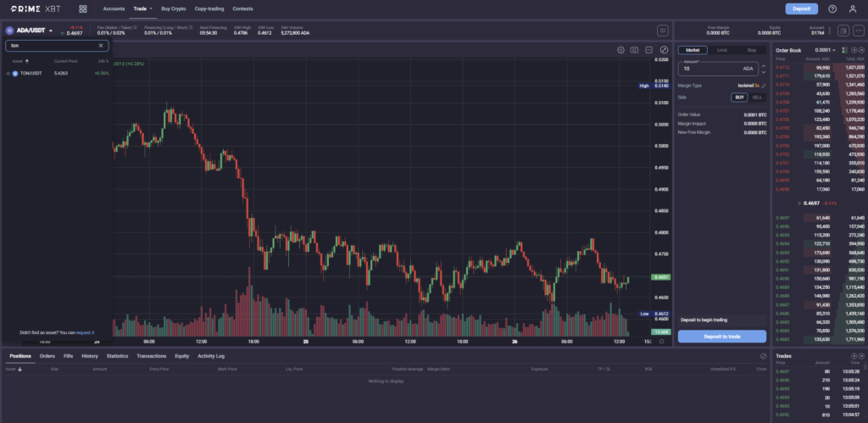Increase amount with up stepper arrow
The width and height of the screenshot is (868, 423).
tap(764, 66)
